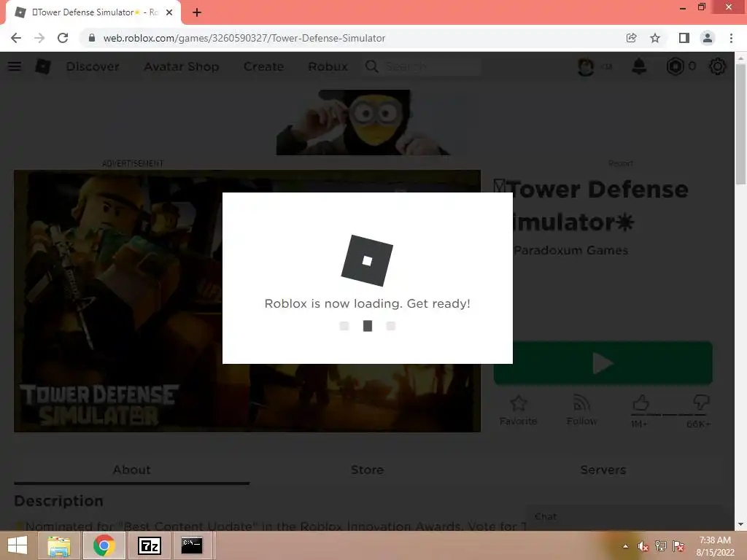Viewport: 747px width, 560px height.
Task: Click the scrollbar down arrow
Action: 741,524
